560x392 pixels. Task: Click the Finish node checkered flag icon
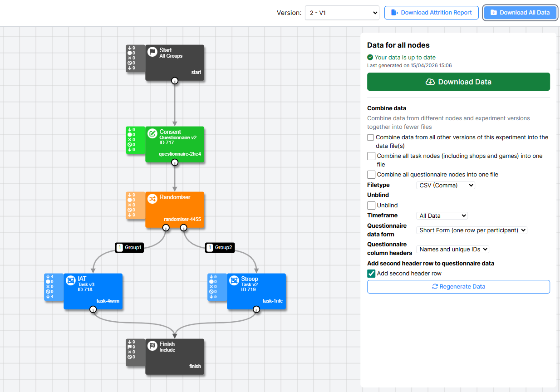(152, 346)
